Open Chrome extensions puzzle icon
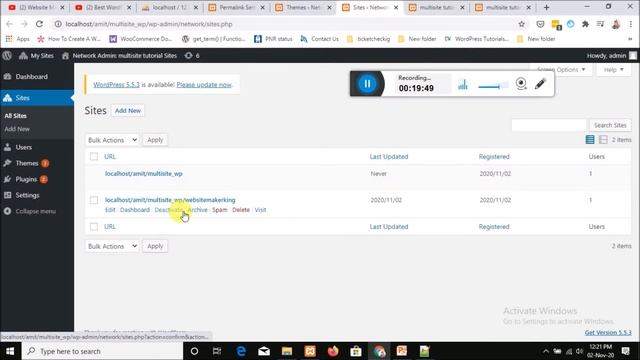Viewport: 640px width, 360px height. (585, 24)
